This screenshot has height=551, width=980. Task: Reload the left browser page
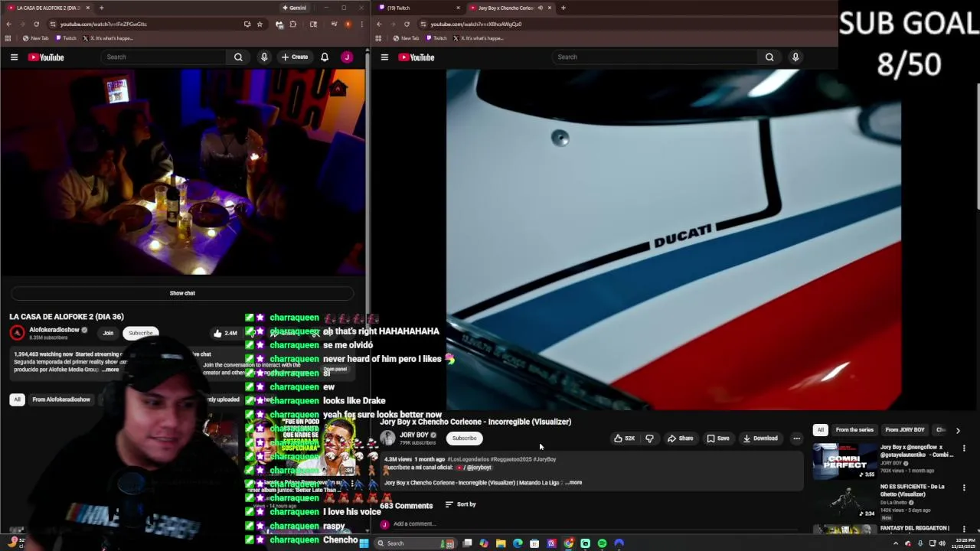point(36,24)
